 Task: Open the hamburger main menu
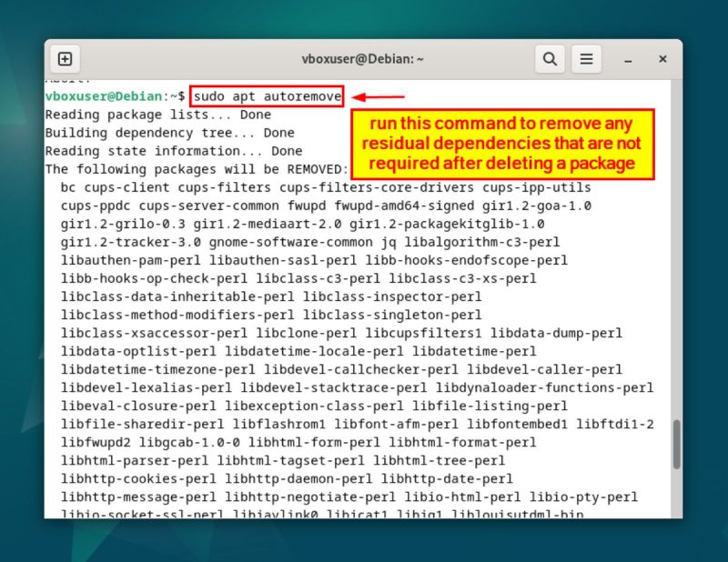(587, 59)
